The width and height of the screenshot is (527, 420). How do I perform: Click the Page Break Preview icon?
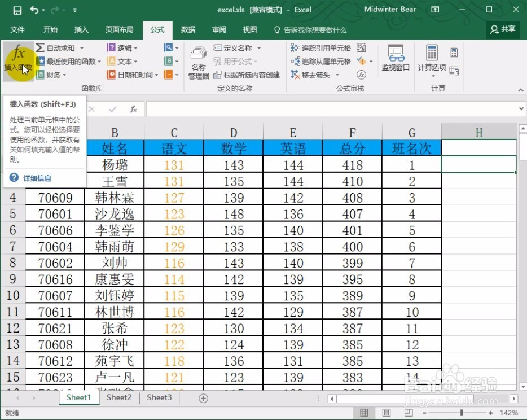409,413
